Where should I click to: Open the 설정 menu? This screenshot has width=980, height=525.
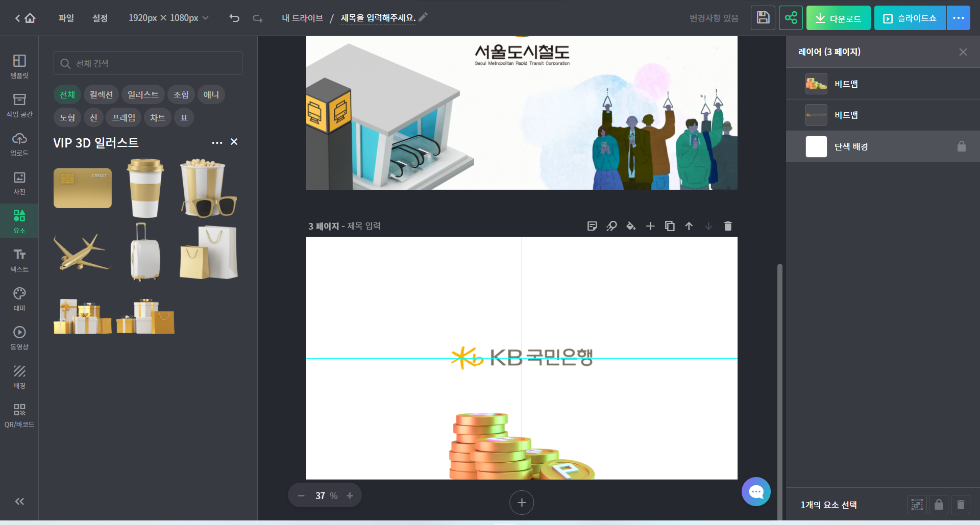[100, 18]
